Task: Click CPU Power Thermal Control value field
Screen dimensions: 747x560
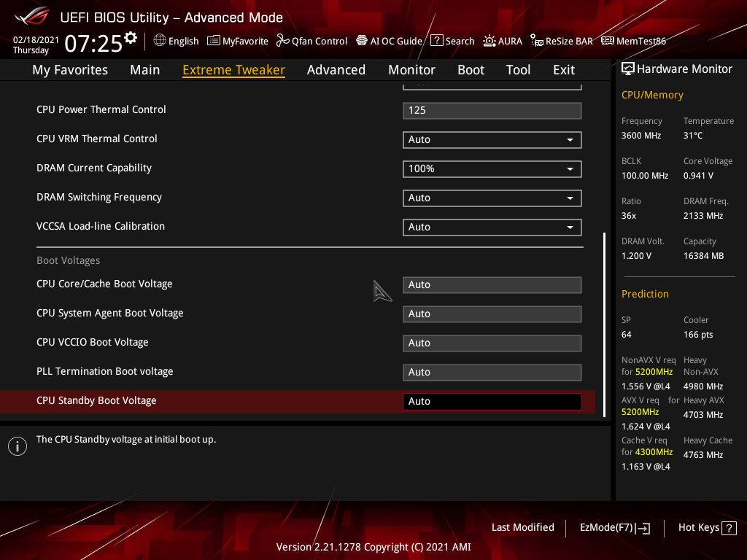Action: tap(492, 111)
